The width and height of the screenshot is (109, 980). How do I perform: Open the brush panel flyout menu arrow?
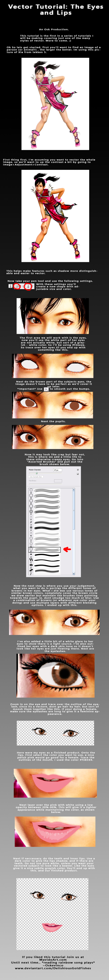(78, 470)
